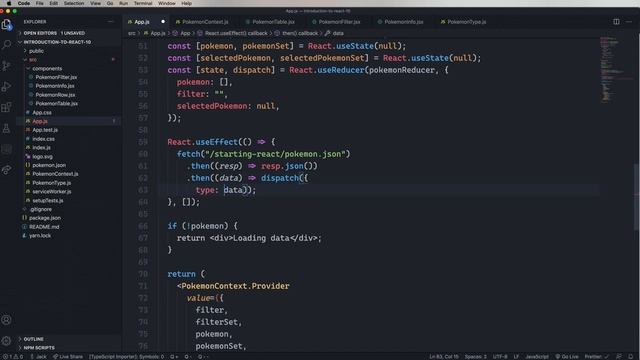Open App.css in the file tree

pyautogui.click(x=42, y=113)
